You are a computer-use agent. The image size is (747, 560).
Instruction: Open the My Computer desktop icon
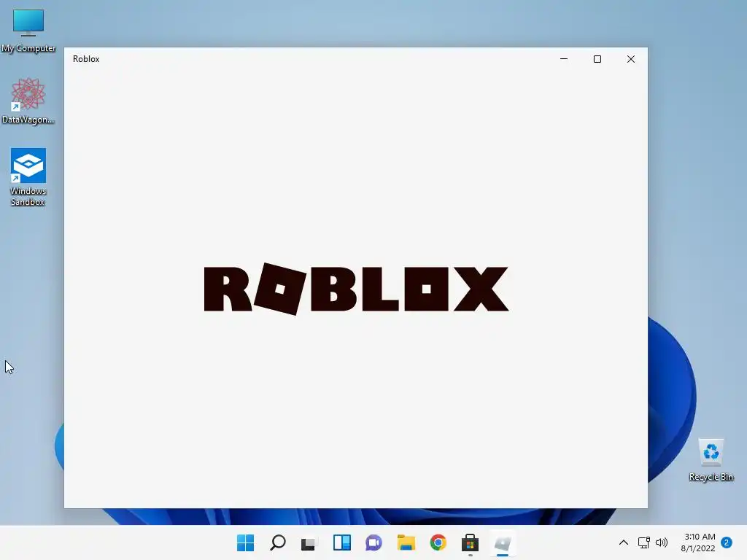tap(28, 31)
